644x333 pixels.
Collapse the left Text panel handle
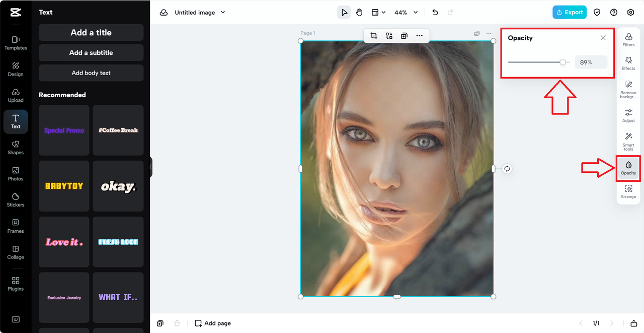tap(150, 167)
